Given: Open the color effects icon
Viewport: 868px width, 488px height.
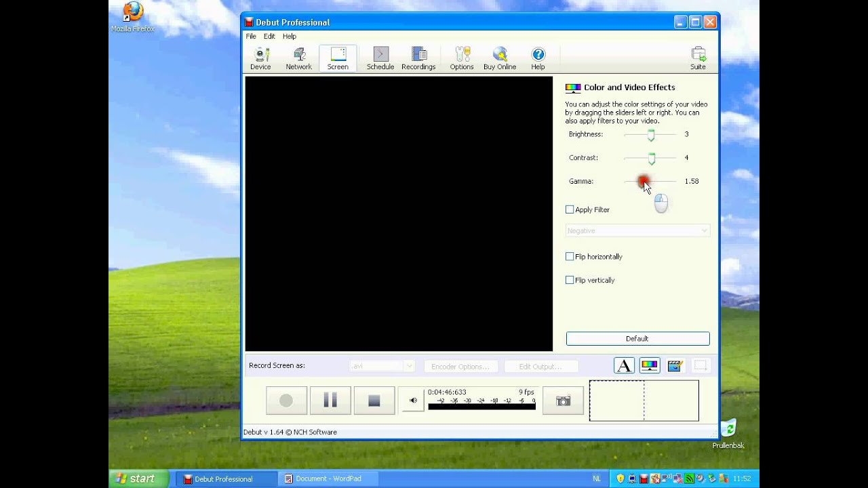Looking at the screenshot, I should [650, 366].
